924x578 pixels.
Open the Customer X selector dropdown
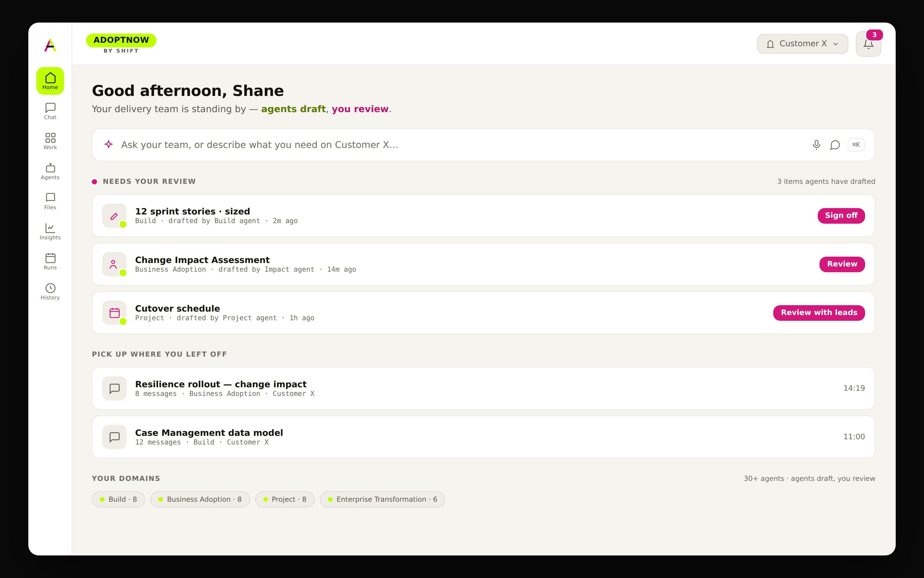(803, 44)
